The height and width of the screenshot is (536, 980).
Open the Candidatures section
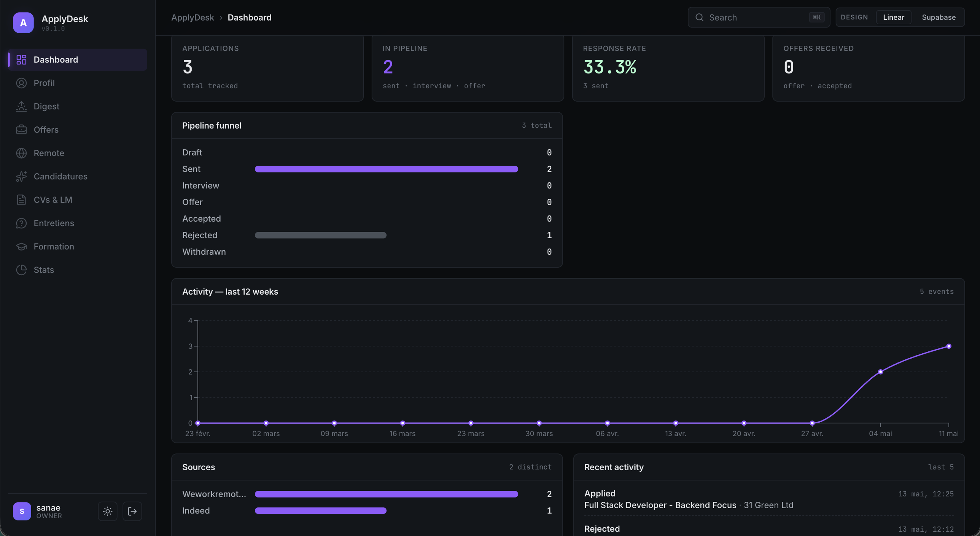(x=78, y=176)
